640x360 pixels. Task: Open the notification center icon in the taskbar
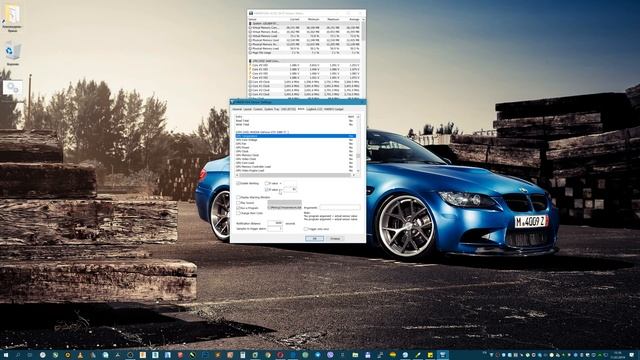click(x=632, y=355)
